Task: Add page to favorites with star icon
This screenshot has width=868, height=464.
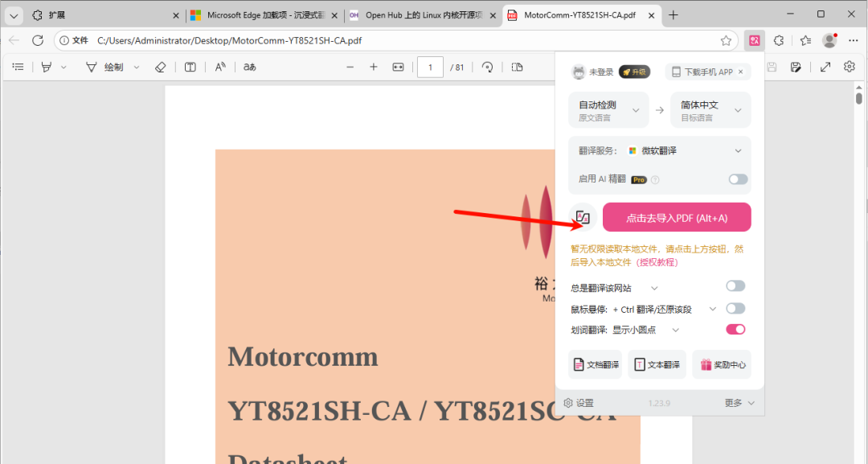Action: click(726, 40)
